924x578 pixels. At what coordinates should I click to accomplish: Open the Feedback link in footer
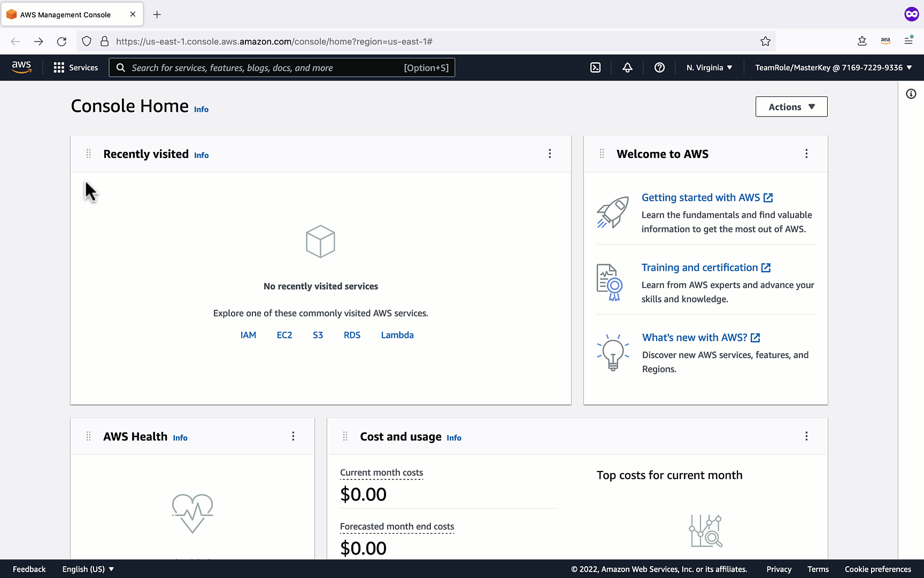tap(29, 569)
